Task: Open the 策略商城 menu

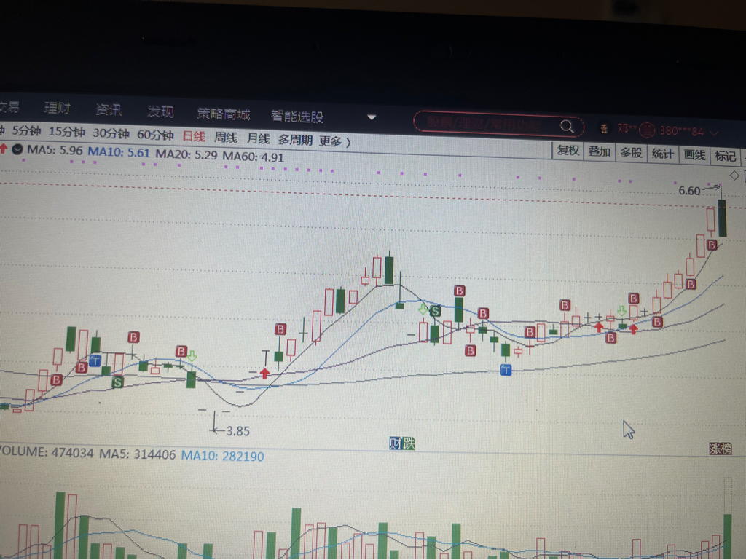Action: [224, 114]
